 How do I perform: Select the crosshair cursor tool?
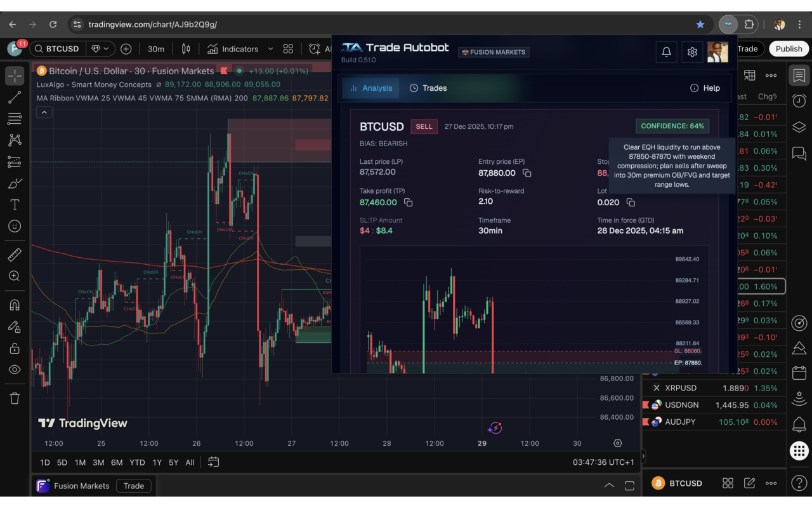(x=15, y=76)
